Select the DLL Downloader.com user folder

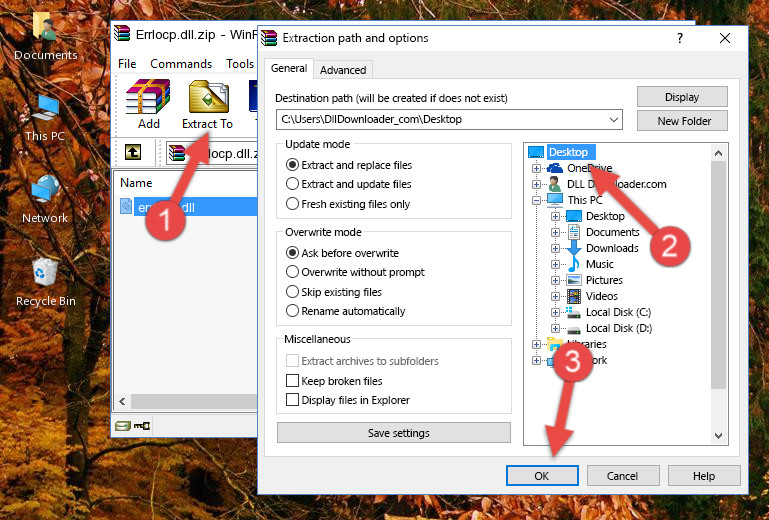point(616,184)
